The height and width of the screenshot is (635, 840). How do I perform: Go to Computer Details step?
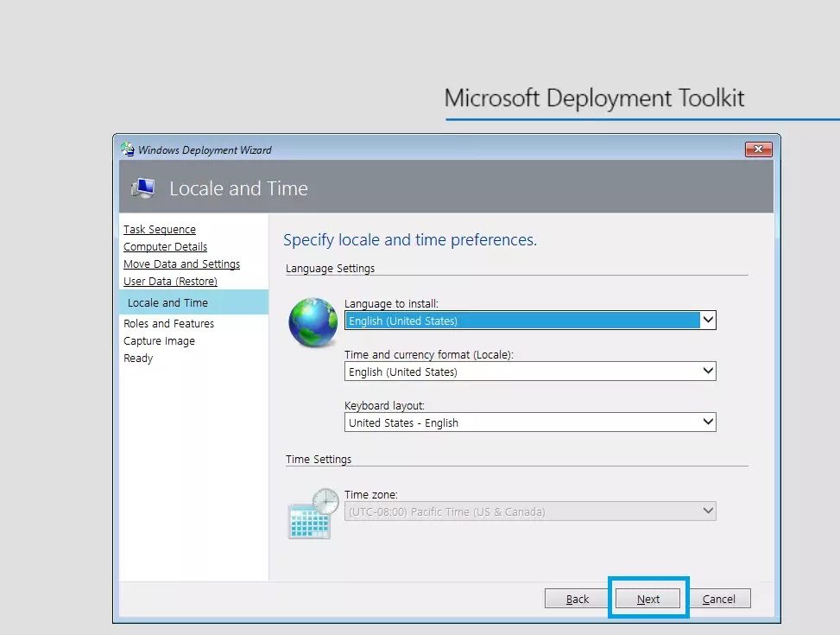165,247
